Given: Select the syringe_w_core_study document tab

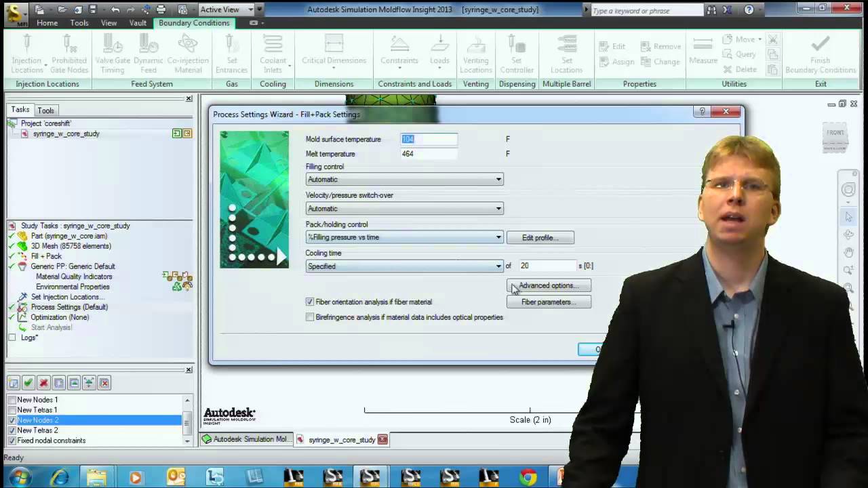Looking at the screenshot, I should coord(342,440).
